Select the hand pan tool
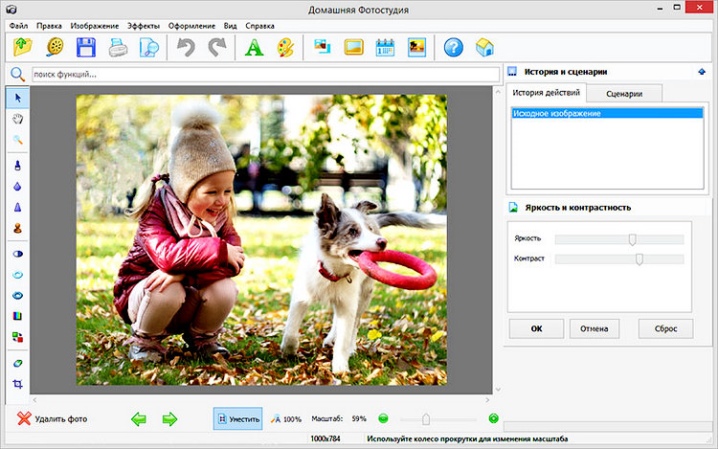Image resolution: width=718 pixels, height=449 pixels. pyautogui.click(x=18, y=119)
